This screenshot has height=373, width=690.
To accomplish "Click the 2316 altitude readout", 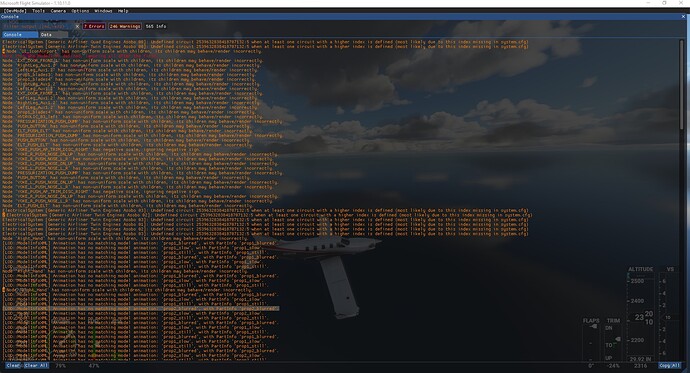I will (640, 366).
